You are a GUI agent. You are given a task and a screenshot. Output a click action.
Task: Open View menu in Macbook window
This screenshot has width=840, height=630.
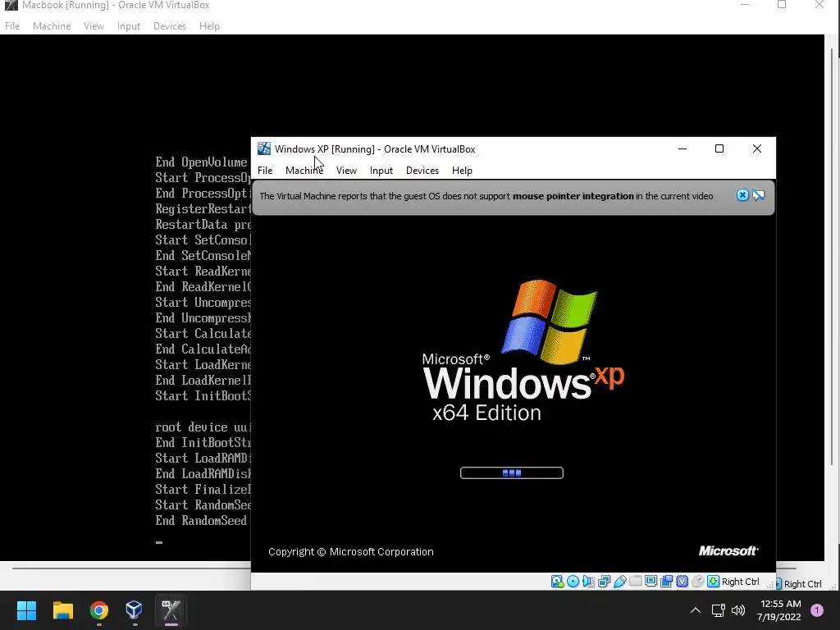[x=94, y=26]
